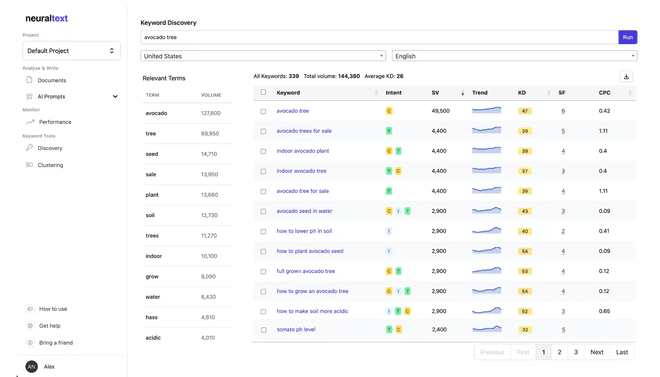Check the avocado seed in water row
Viewport: 660px width, 377px height.
coord(263,211)
